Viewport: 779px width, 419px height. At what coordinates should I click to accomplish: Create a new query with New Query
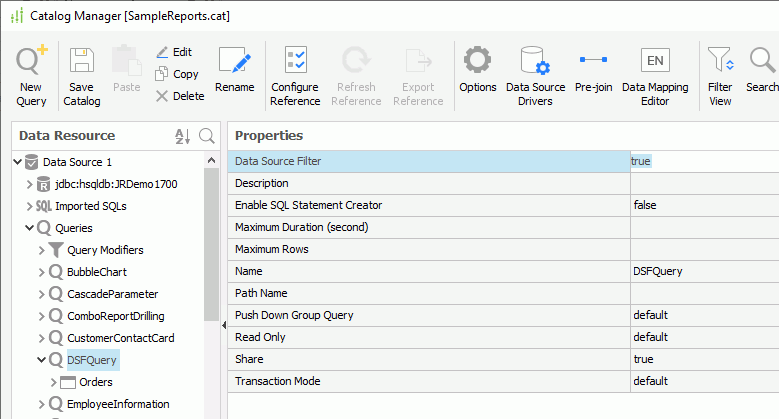31,76
